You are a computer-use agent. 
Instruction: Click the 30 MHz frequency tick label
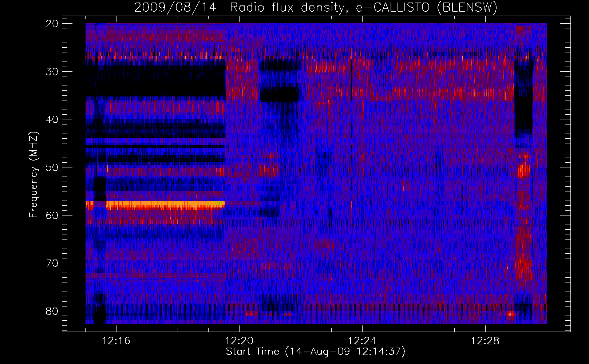52,72
